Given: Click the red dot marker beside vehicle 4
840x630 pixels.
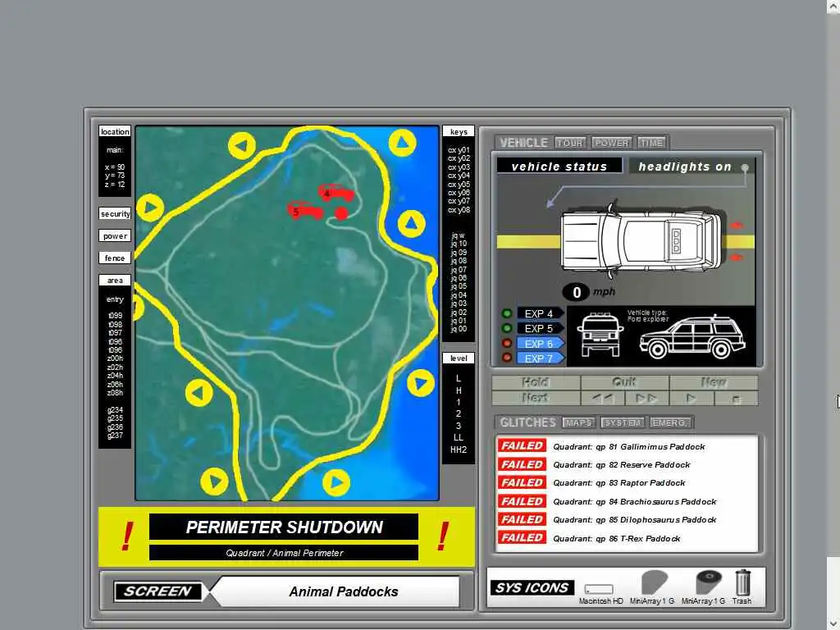Looking at the screenshot, I should [341, 214].
